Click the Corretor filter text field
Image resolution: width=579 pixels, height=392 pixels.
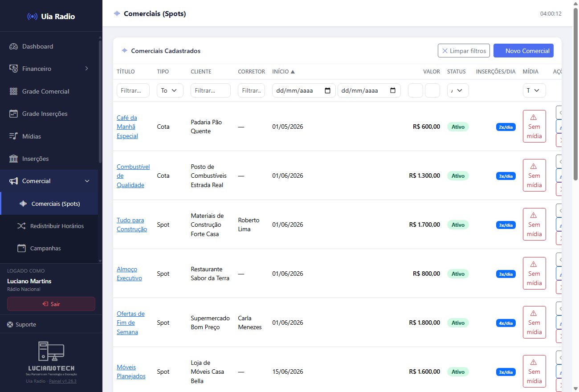point(251,90)
